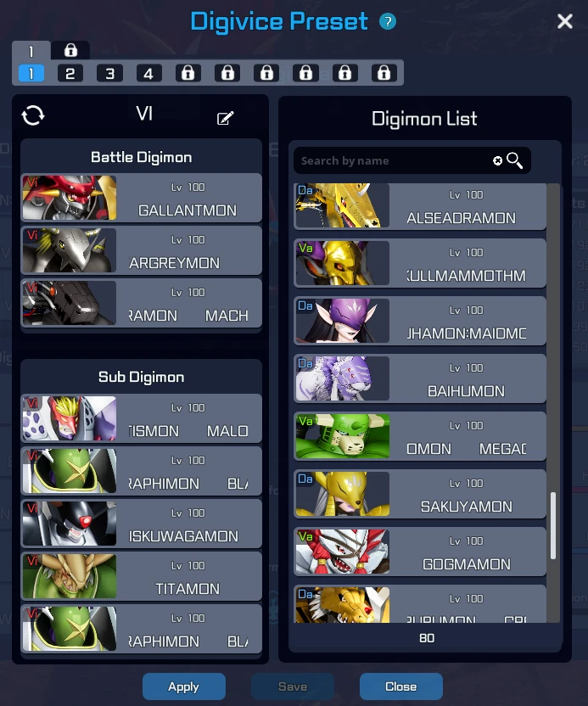
Task: Click the magnifier search icon
Action: pos(515,160)
